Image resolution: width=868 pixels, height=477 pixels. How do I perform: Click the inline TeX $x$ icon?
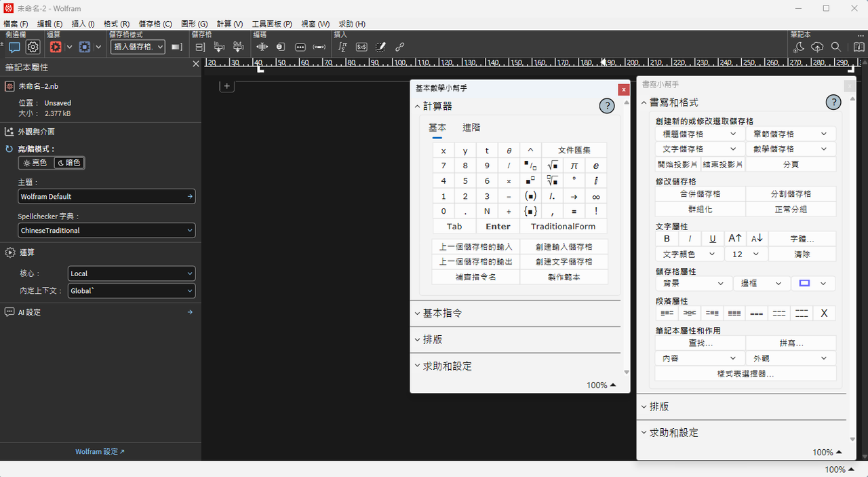[362, 47]
